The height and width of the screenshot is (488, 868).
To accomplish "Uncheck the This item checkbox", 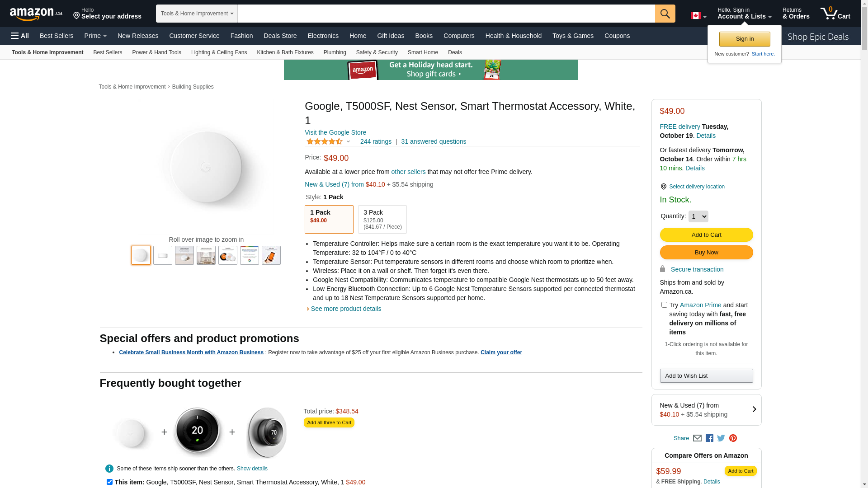I will tap(109, 482).
